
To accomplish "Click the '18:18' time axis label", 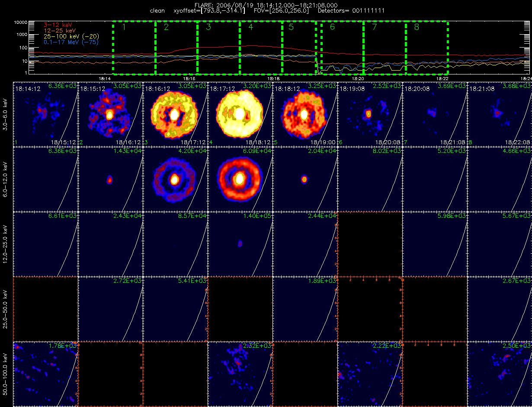I will [274, 79].
